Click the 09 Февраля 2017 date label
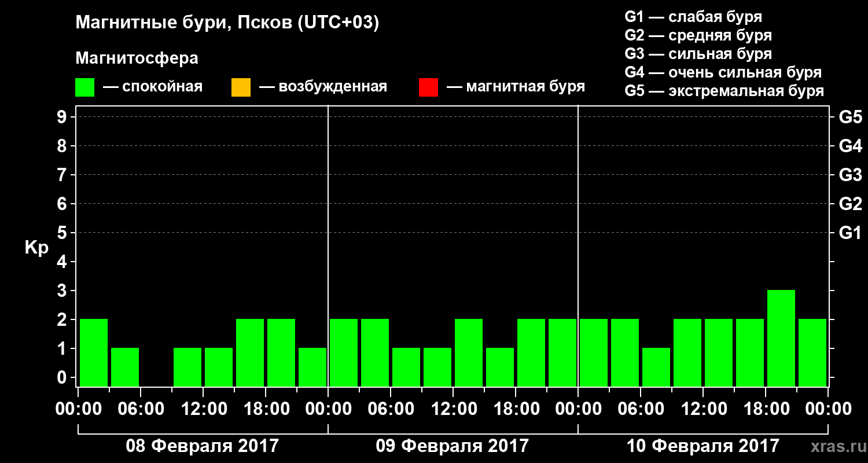 [453, 446]
